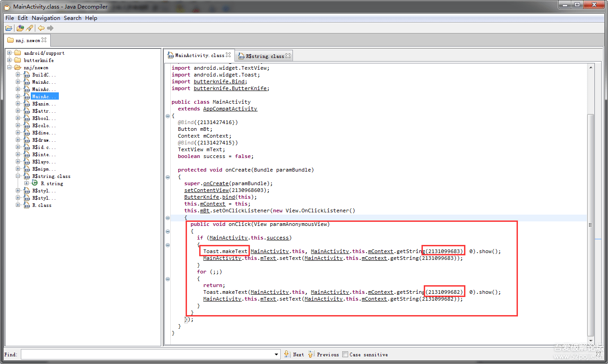Image resolution: width=608 pixels, height=364 pixels.
Task: Click the code pane vertical scrollbar thumb
Action: (x=590, y=225)
